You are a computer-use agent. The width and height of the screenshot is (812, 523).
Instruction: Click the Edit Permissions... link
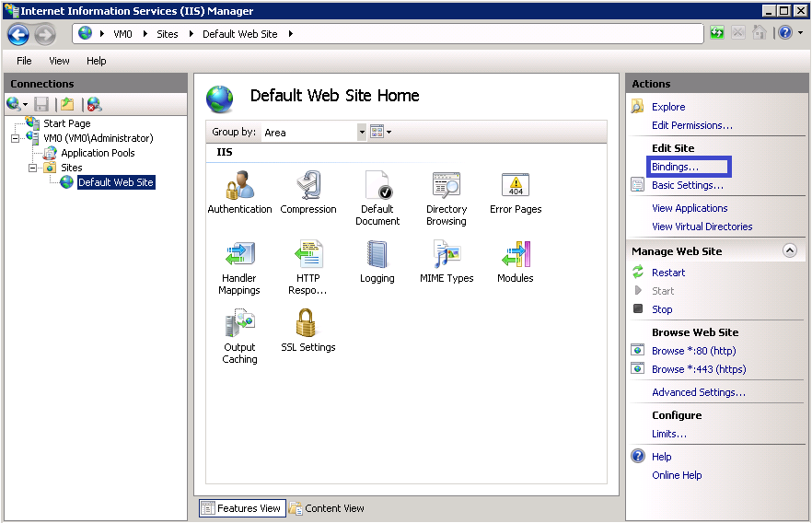tap(692, 125)
